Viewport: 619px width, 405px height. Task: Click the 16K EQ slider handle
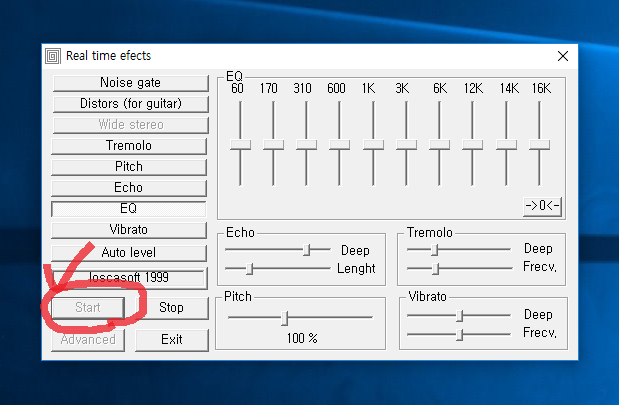[x=540, y=144]
